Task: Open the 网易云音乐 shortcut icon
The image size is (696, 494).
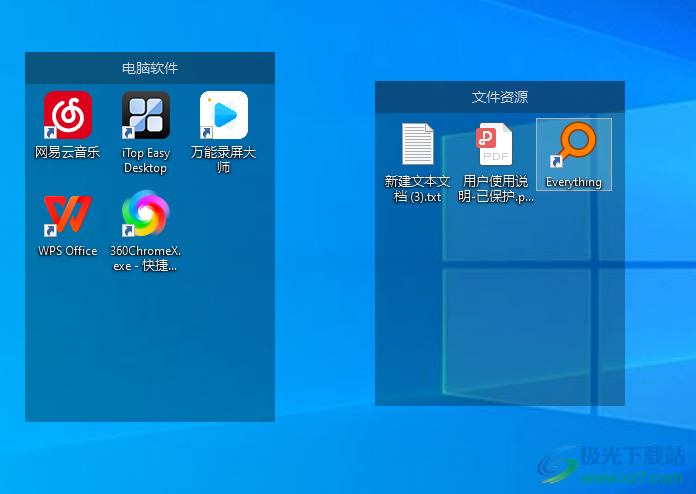Action: [68, 115]
